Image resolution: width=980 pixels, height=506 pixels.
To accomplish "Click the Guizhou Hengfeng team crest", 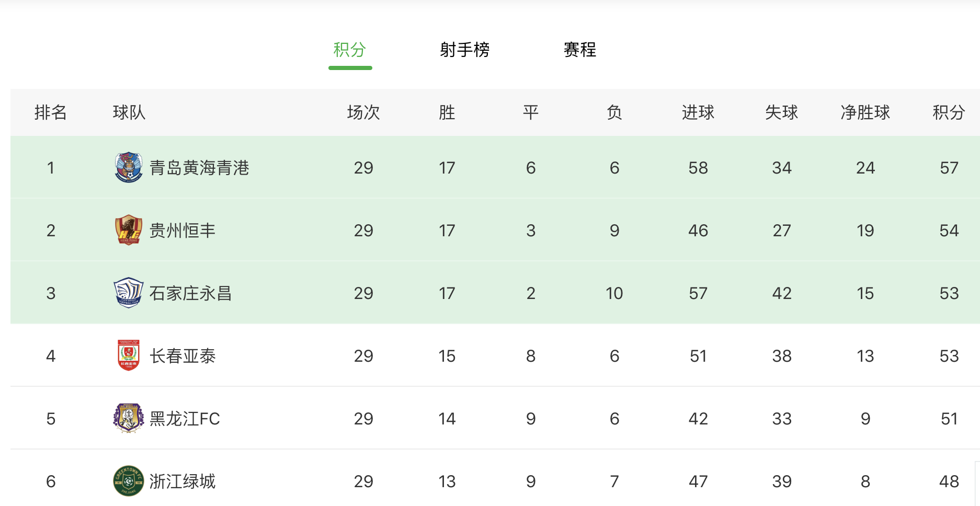I will (129, 230).
